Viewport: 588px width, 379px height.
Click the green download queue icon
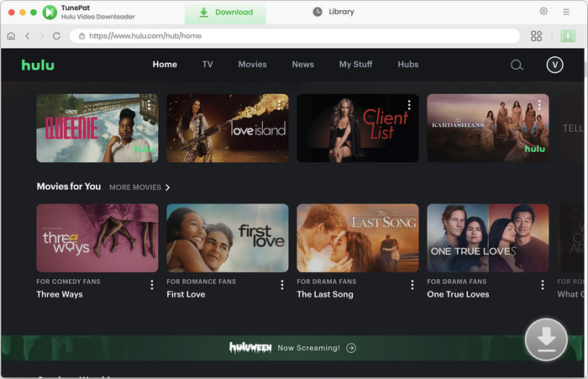[x=568, y=36]
